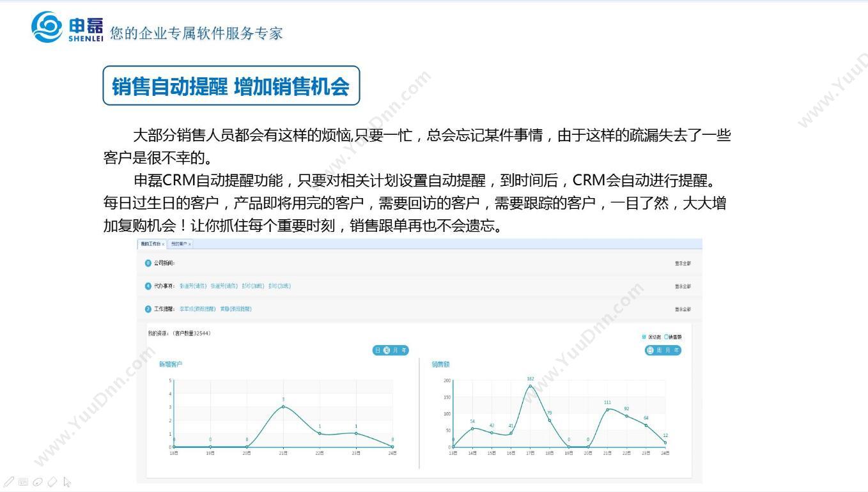The height and width of the screenshot is (492, 868).
Task: Switch 新增客户 chart to 月 view
Action: tap(396, 350)
